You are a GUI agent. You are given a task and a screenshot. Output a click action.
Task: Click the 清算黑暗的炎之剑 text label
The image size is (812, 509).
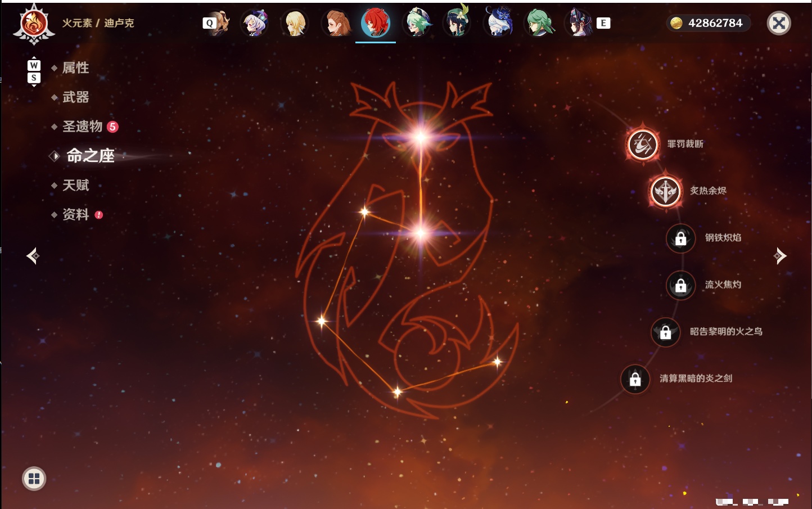click(x=696, y=378)
